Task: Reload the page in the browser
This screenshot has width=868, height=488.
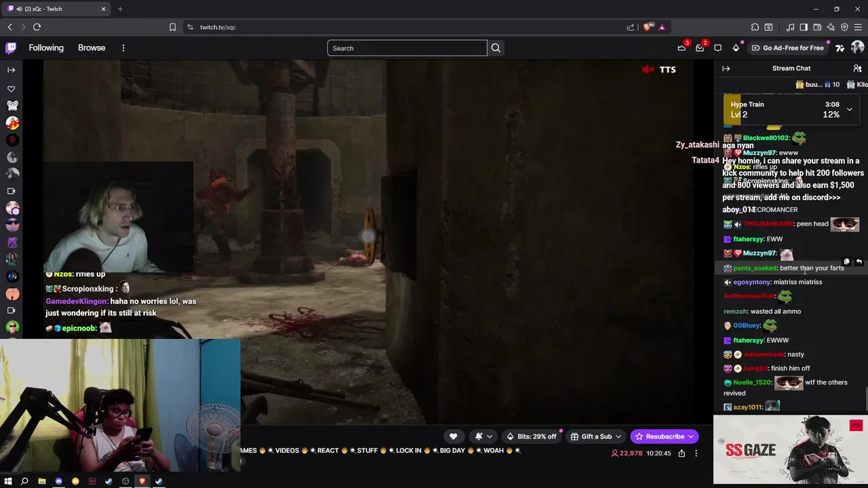Action: [37, 27]
